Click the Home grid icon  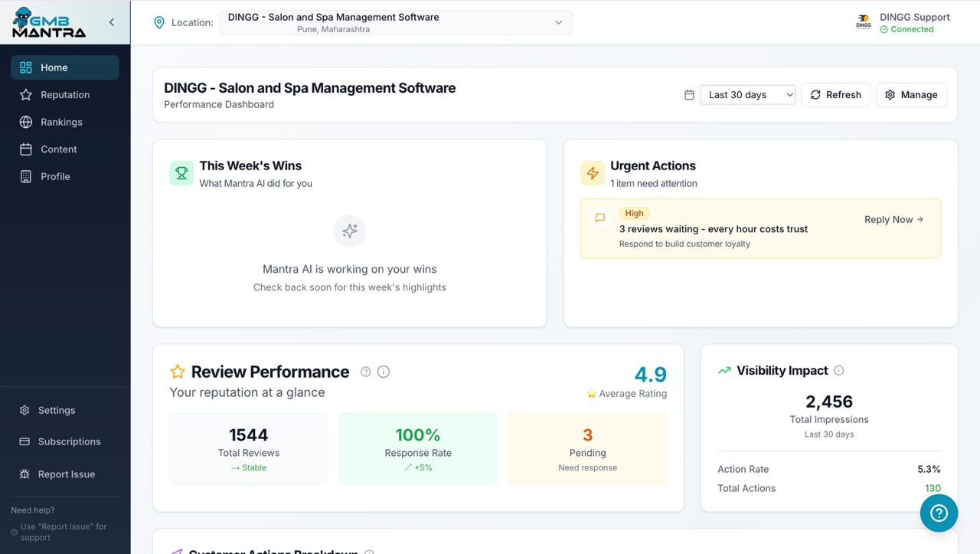26,67
